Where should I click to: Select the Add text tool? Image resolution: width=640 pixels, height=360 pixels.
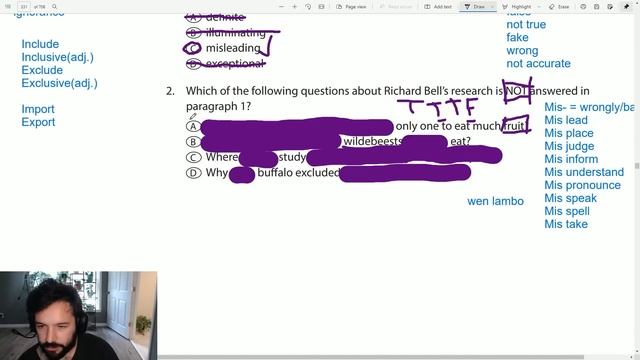[438, 7]
